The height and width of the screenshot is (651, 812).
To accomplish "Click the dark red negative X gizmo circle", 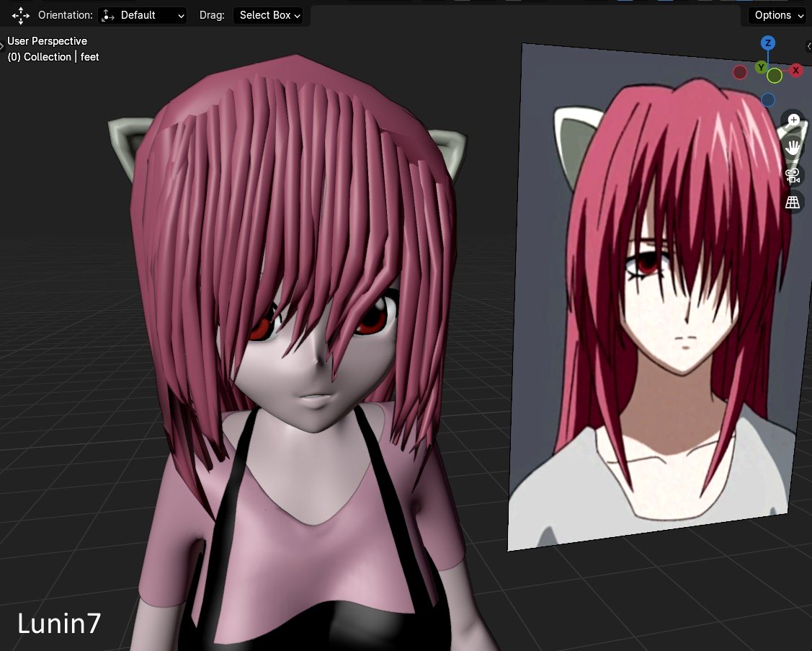I will point(740,72).
